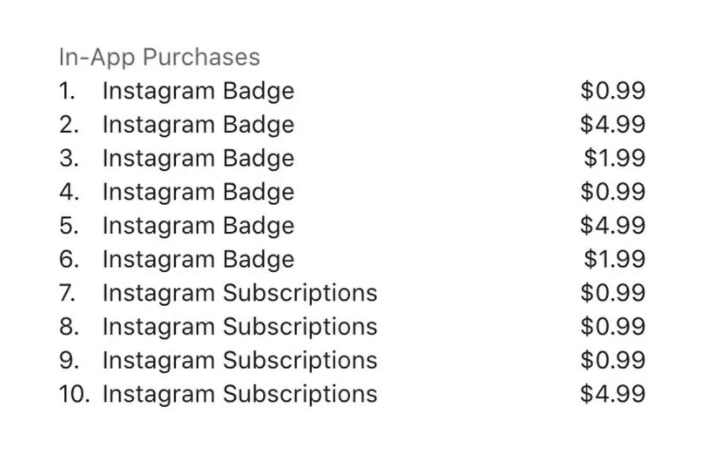
Task: Click the $4.99 price of item 2
Action: point(613,124)
